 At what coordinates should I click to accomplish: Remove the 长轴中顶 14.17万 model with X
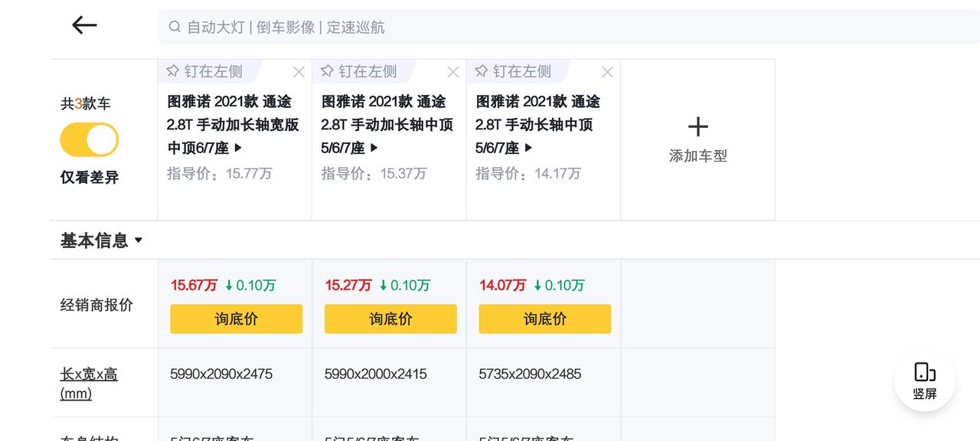(x=607, y=72)
